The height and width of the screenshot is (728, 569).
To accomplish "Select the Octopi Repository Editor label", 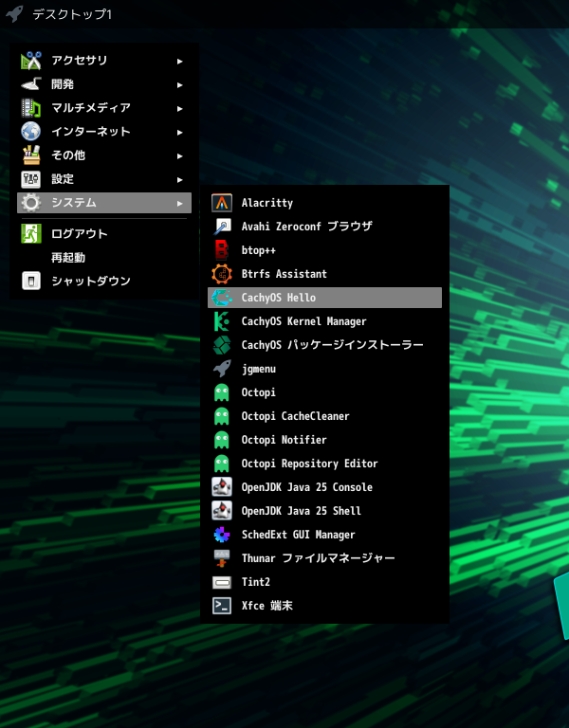I will click(310, 464).
